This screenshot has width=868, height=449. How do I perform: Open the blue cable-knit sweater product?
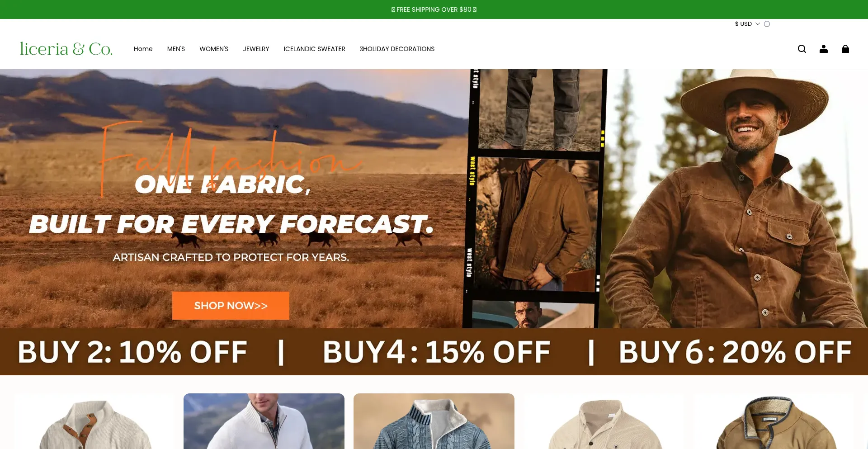click(x=434, y=421)
